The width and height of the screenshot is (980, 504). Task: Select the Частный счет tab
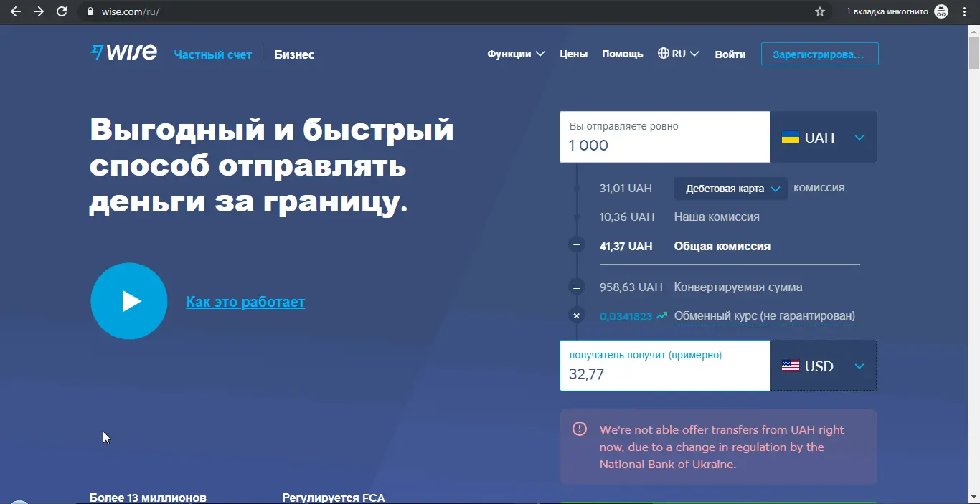pyautogui.click(x=213, y=54)
